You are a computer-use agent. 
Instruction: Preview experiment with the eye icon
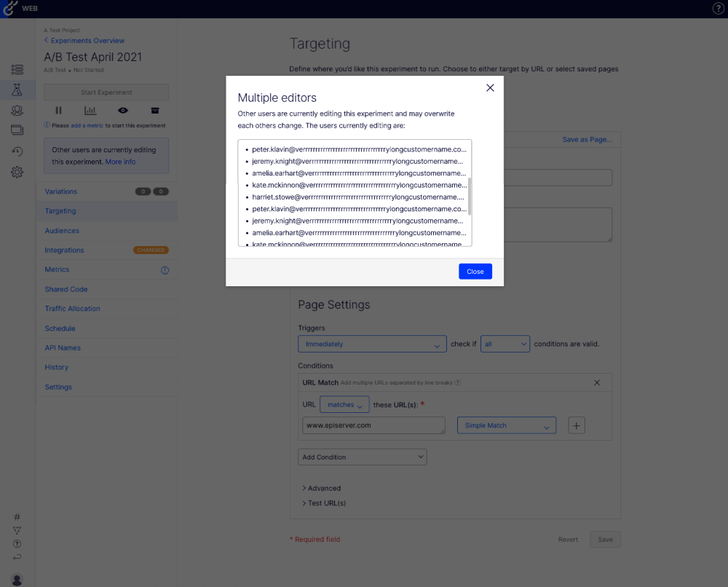click(x=123, y=111)
